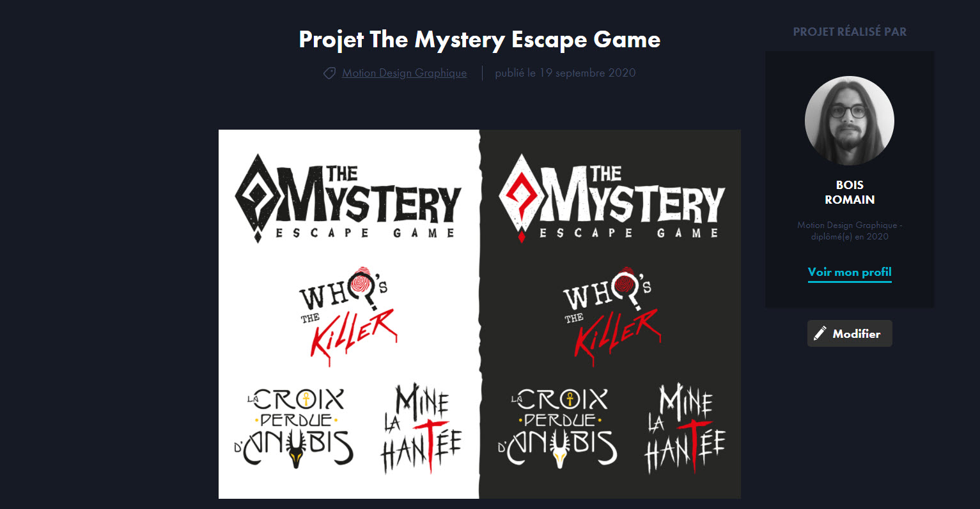Click the pencil icon on Modifier button

click(x=820, y=333)
